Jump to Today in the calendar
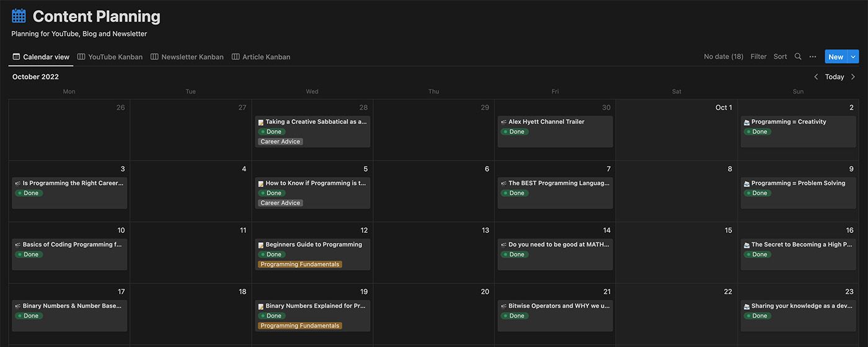 point(835,77)
